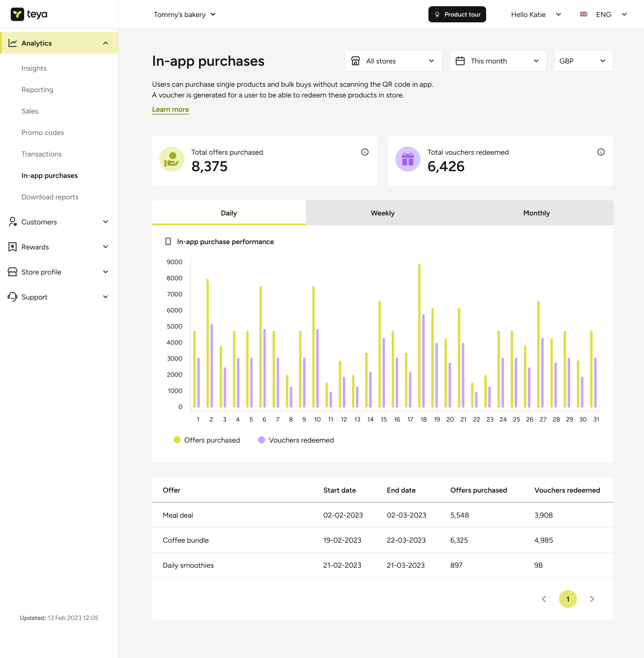
Task: Toggle Offers purchased legend series
Action: [207, 440]
